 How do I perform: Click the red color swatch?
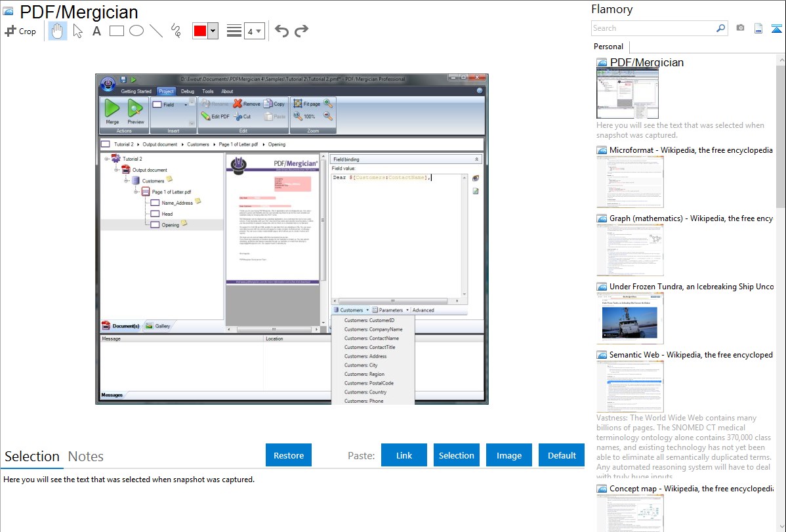tap(200, 31)
